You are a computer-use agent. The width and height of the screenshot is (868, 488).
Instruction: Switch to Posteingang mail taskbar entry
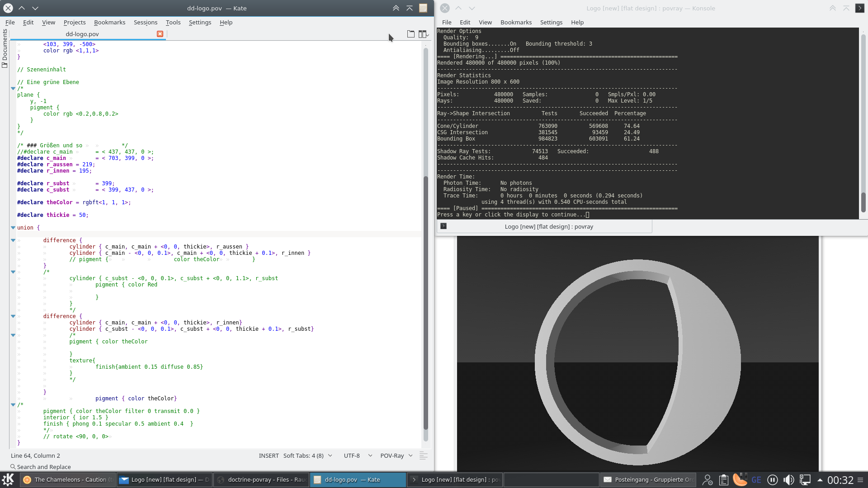tap(649, 480)
